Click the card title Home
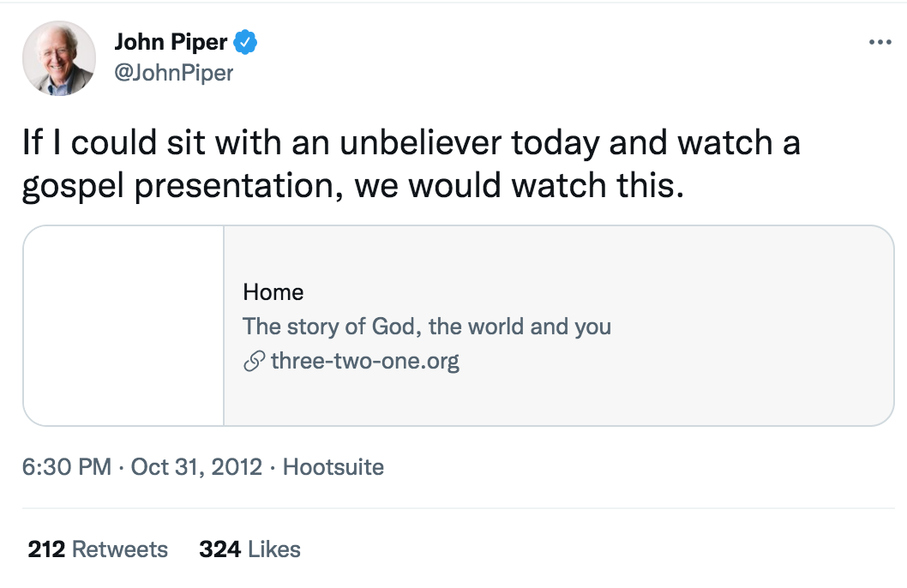The height and width of the screenshot is (588, 907). [x=273, y=292]
